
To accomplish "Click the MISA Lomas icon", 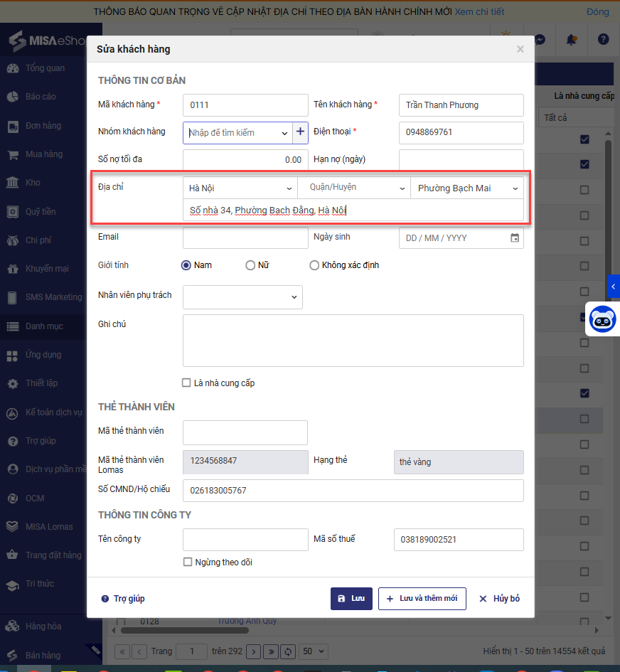I will click(x=13, y=527).
